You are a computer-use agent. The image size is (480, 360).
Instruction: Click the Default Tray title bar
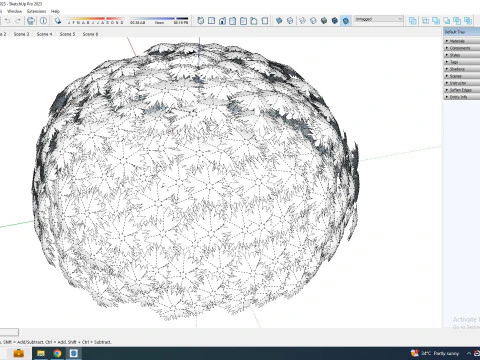point(462,32)
